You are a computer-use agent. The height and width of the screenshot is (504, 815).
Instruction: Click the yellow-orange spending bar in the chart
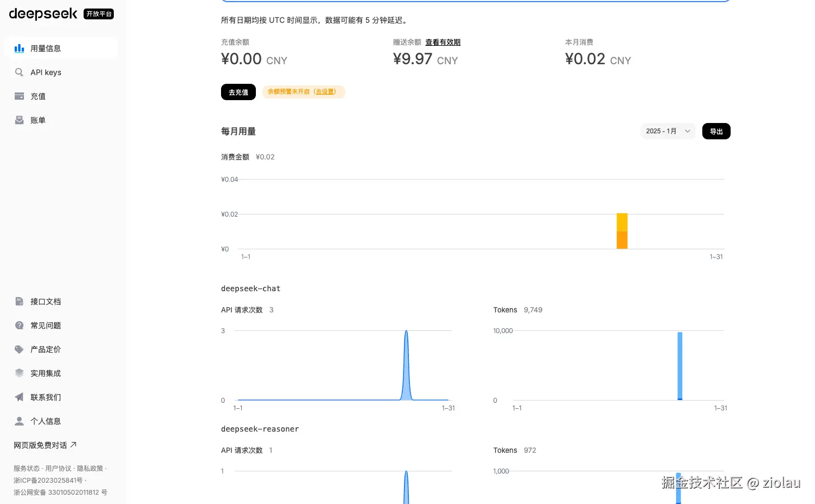click(x=622, y=231)
